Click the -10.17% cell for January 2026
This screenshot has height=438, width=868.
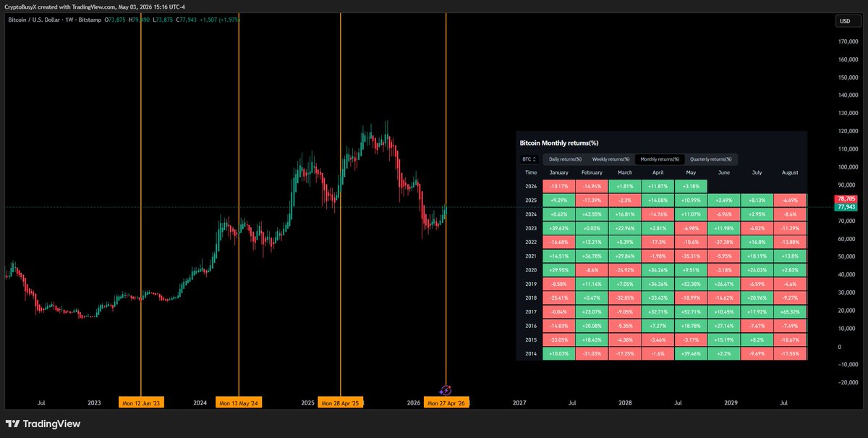pyautogui.click(x=559, y=186)
